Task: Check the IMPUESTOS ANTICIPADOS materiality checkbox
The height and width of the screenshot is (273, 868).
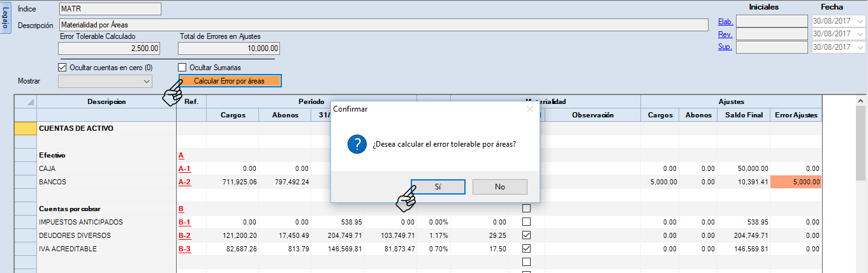Action: [526, 222]
